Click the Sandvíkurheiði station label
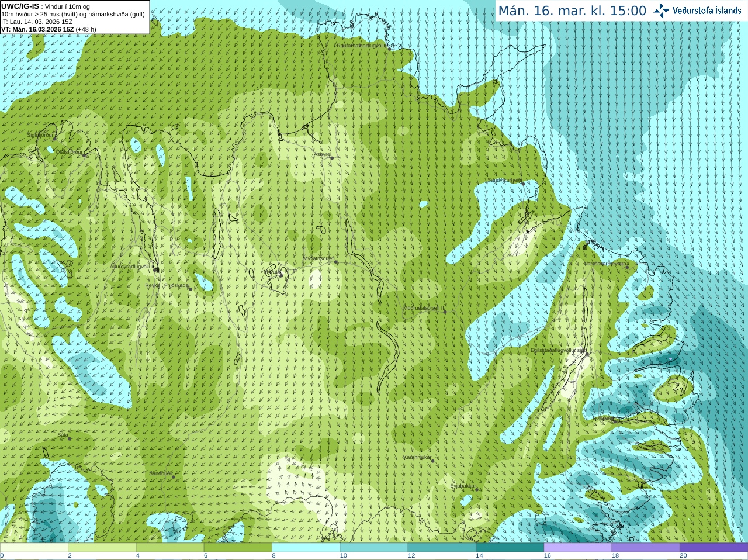This screenshot has height=560, width=748. pos(505,181)
